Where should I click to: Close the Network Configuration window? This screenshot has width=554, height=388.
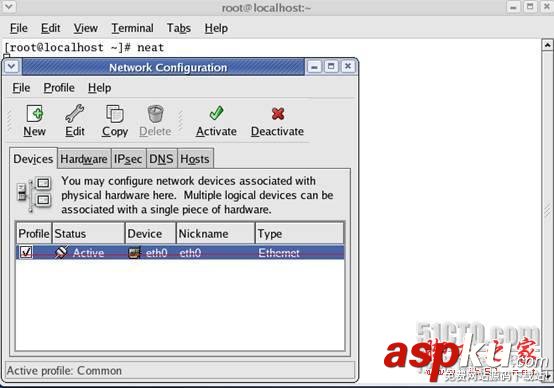[x=348, y=66]
